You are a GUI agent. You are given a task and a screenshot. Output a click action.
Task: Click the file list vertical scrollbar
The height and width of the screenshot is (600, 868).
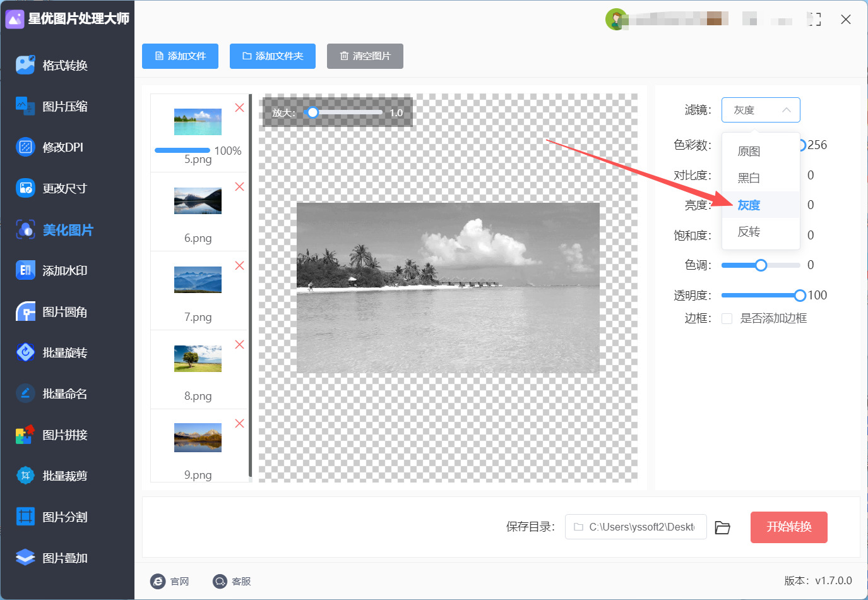click(251, 285)
